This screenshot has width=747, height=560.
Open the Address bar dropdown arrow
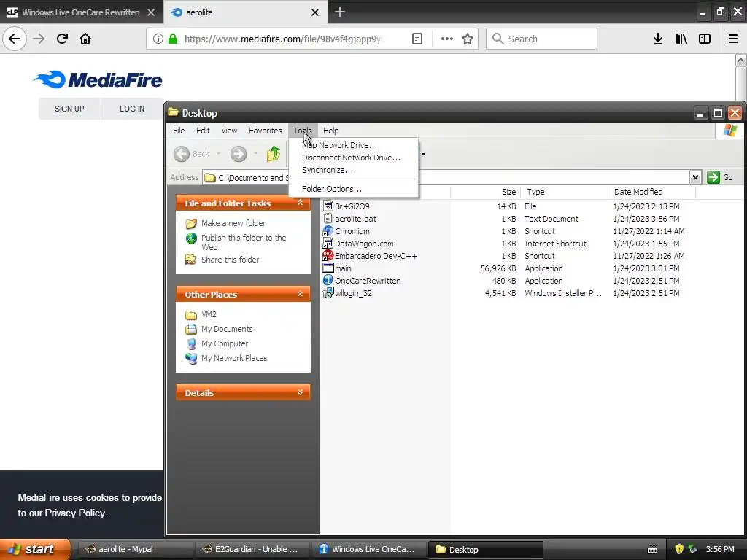pos(695,177)
